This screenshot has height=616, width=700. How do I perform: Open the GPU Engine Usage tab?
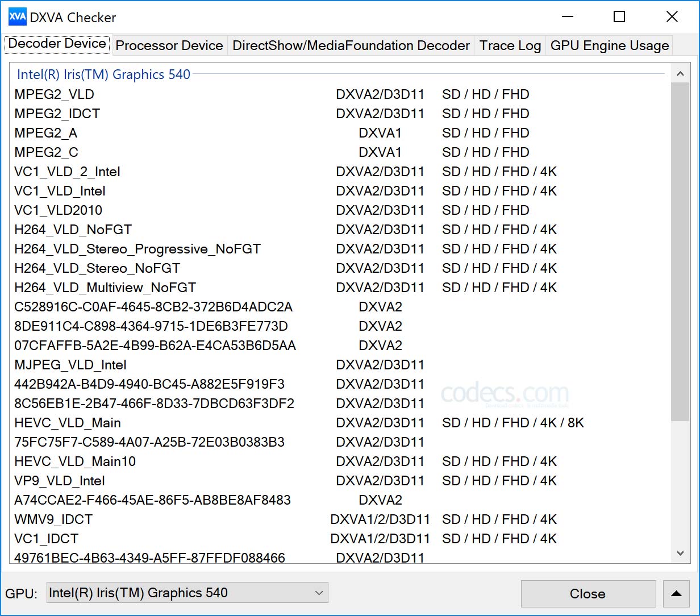coord(610,46)
